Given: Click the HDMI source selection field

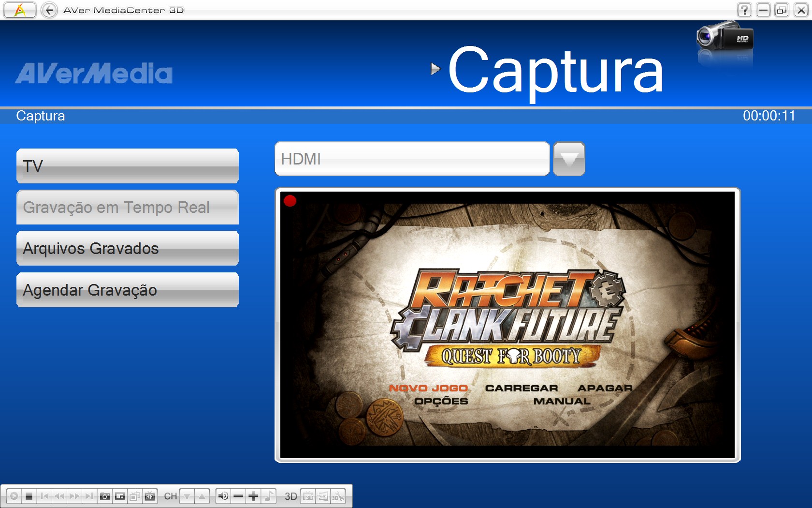Looking at the screenshot, I should (x=412, y=159).
